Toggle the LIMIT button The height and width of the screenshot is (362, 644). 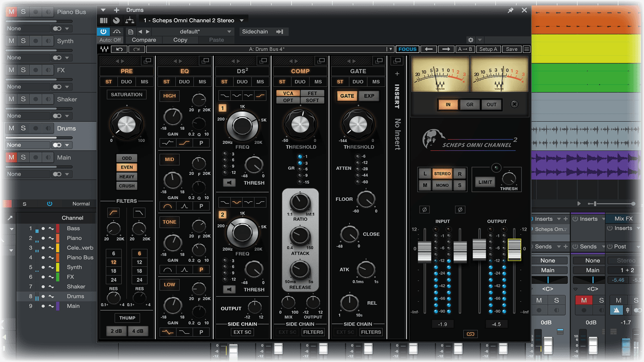click(x=485, y=182)
